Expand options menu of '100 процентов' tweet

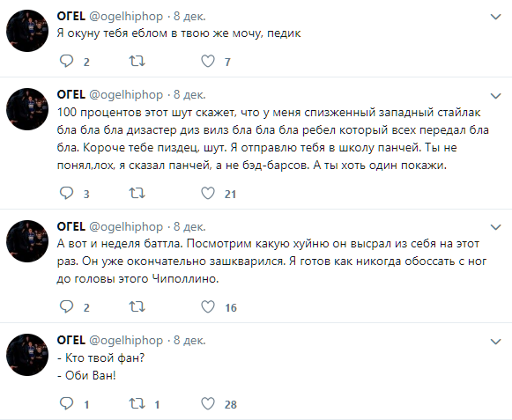(x=495, y=96)
